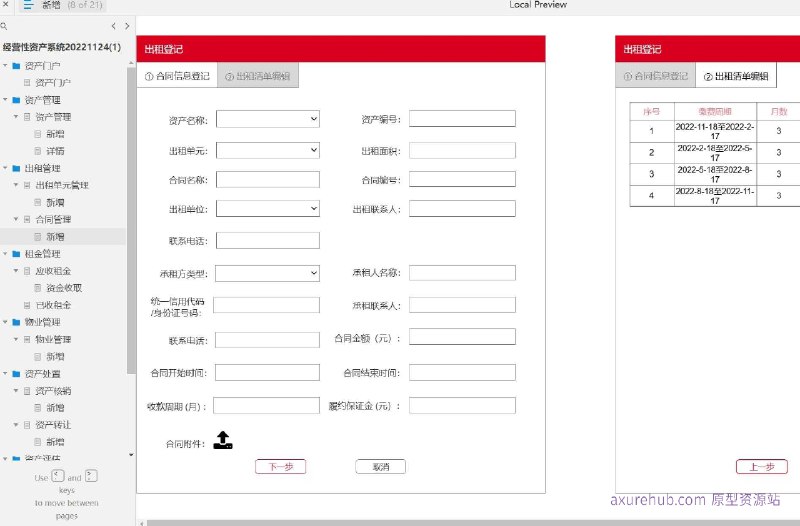Screen dimensions: 800x526
Task: Focus the 承租人名称 input field
Action: [x=462, y=273]
